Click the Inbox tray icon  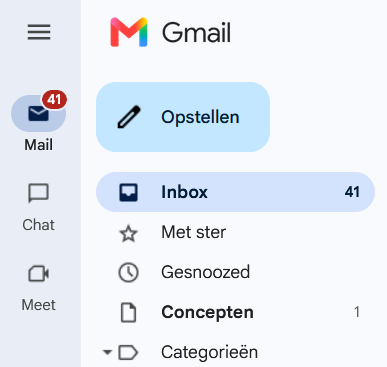[x=128, y=192]
